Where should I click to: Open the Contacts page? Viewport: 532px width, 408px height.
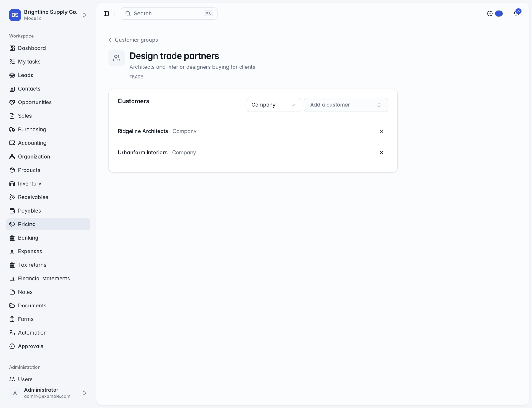[48, 89]
